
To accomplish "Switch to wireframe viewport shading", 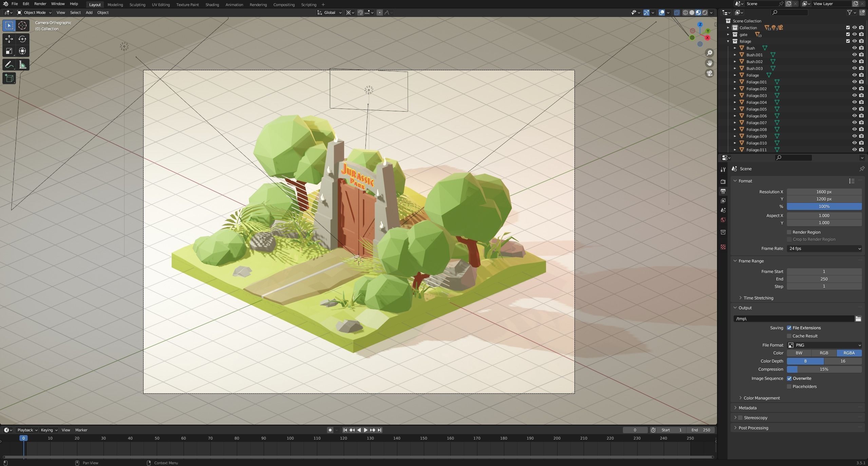I will pyautogui.click(x=685, y=13).
